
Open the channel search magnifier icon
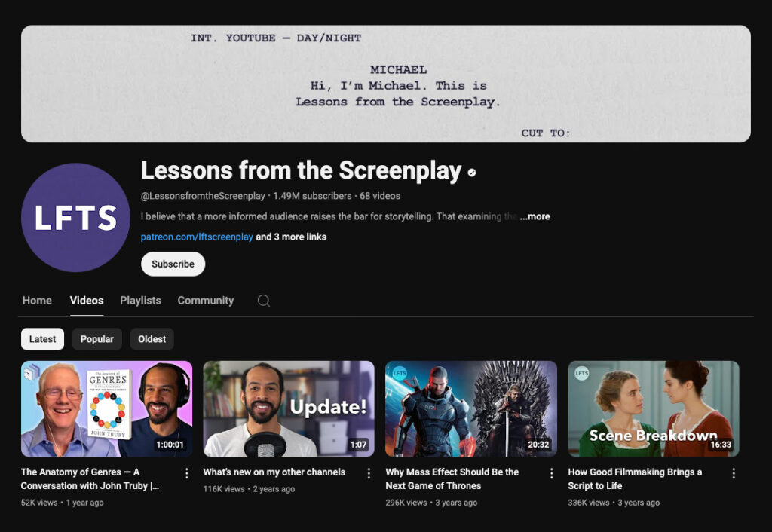click(264, 301)
